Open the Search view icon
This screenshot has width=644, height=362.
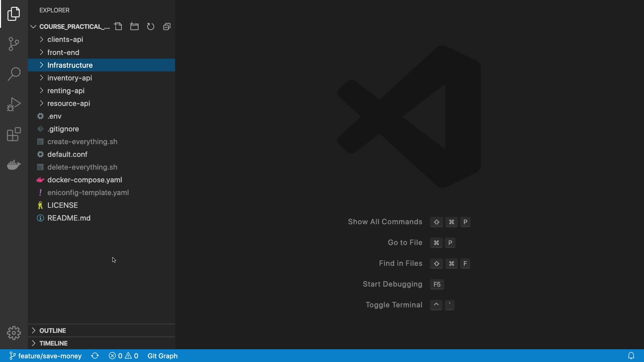click(x=14, y=74)
